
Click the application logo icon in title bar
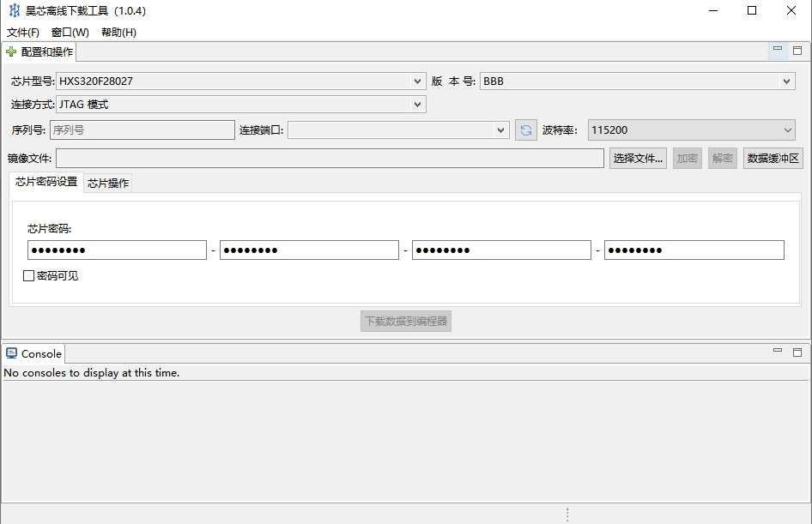(15, 10)
